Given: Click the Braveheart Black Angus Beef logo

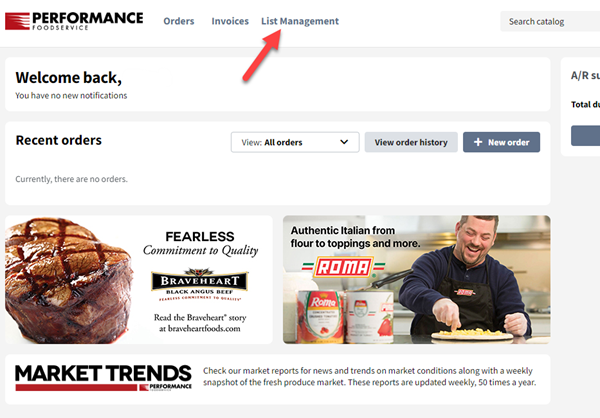Looking at the screenshot, I should click(199, 284).
